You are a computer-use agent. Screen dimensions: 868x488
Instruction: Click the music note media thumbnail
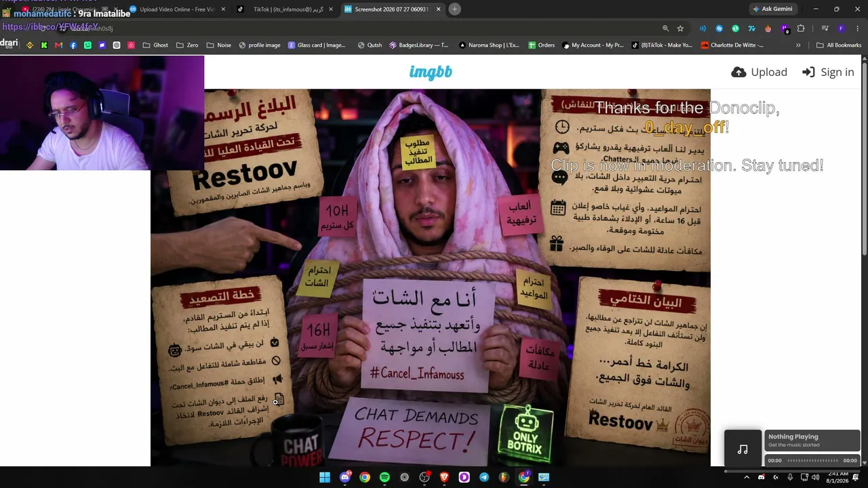point(743,449)
